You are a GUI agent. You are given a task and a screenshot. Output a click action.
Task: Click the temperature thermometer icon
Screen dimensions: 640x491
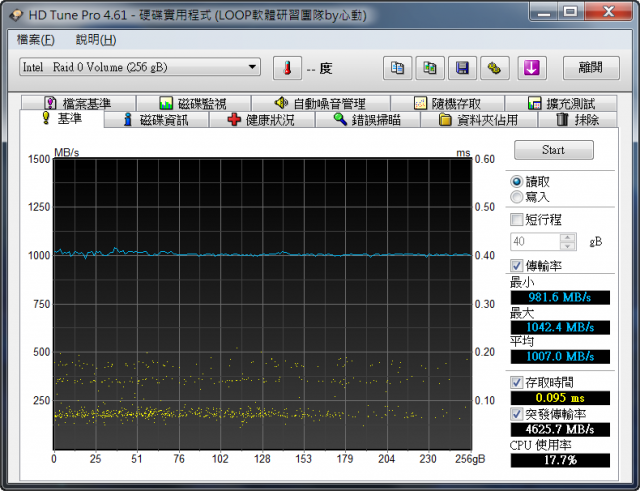coord(287,68)
